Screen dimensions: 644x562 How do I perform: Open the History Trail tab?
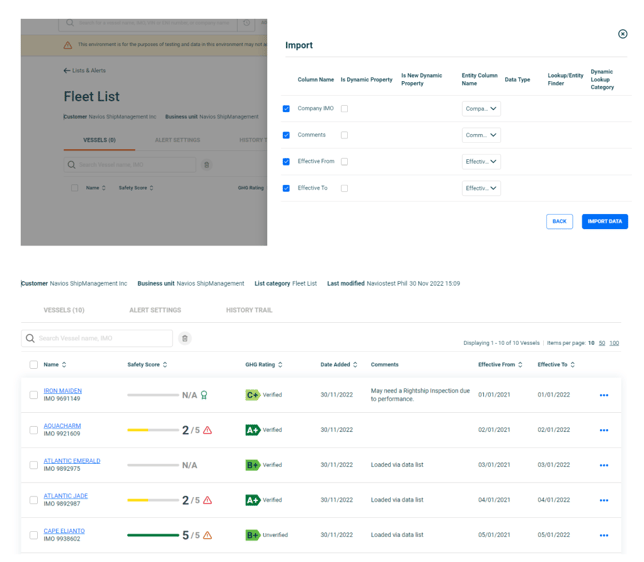click(249, 310)
